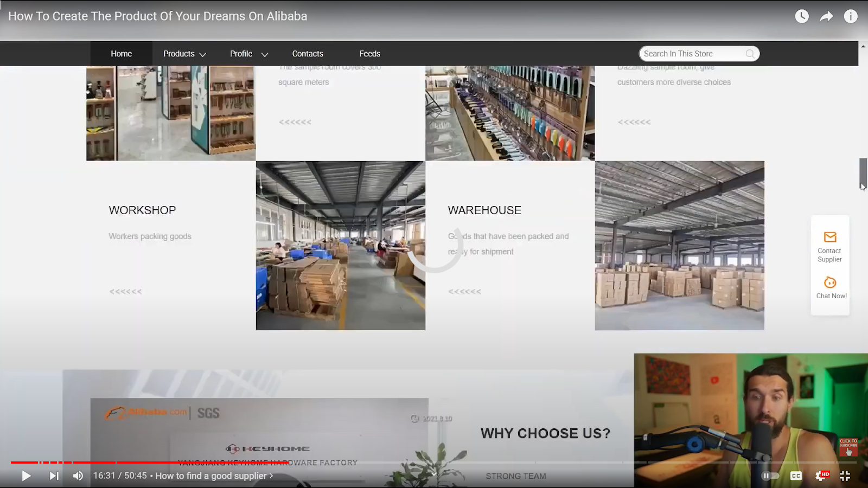Open the chapter 'How to find a good supplier'
The width and height of the screenshot is (868, 488).
tap(214, 476)
